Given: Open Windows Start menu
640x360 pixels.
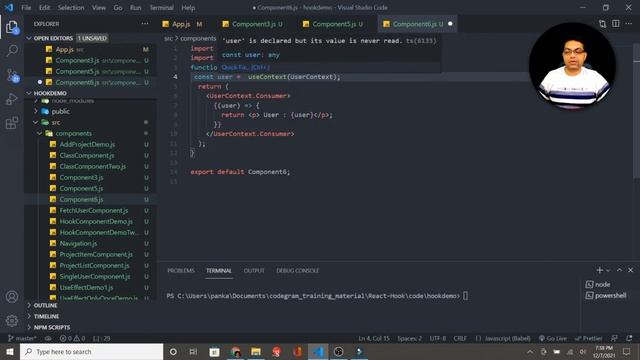Looking at the screenshot, I should coord(10,351).
